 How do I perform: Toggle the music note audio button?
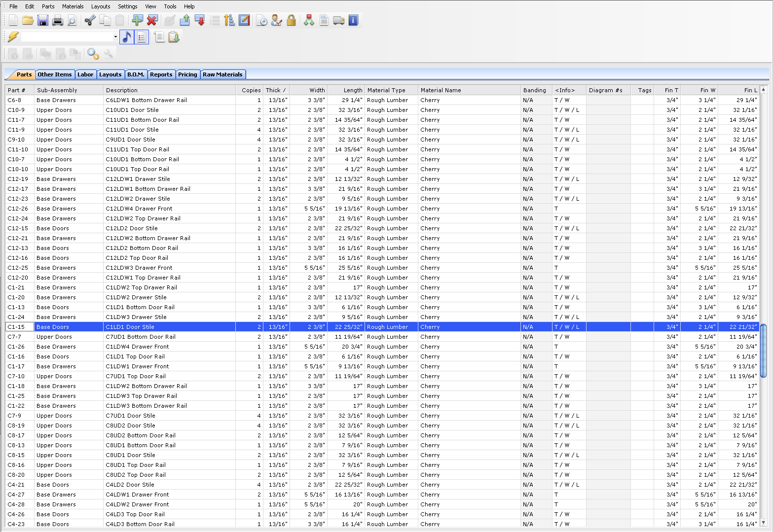point(126,36)
